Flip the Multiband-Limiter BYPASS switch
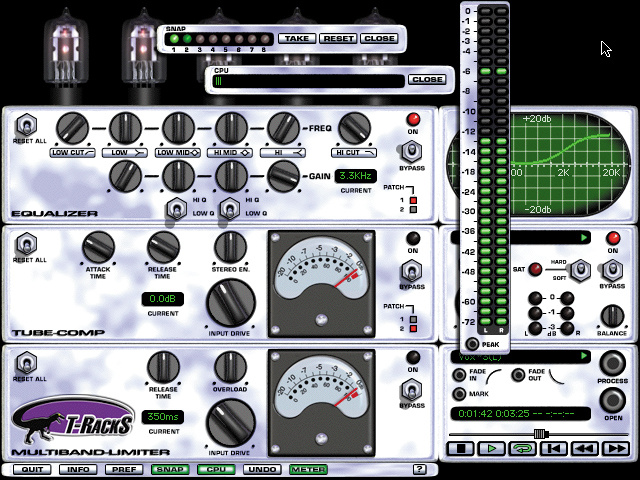 pos(411,390)
